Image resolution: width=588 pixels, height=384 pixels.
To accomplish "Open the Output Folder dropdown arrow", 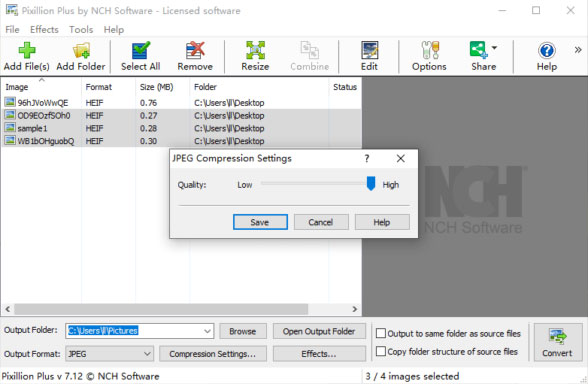I will 207,331.
